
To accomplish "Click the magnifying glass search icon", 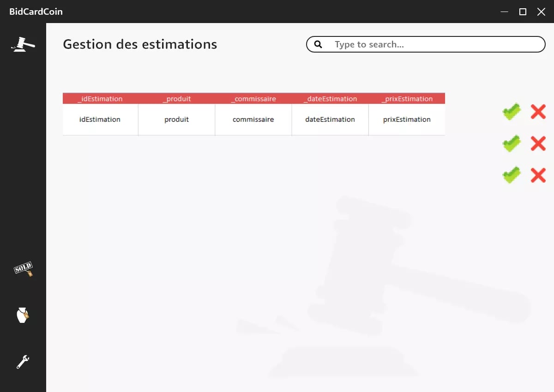I will [x=318, y=44].
